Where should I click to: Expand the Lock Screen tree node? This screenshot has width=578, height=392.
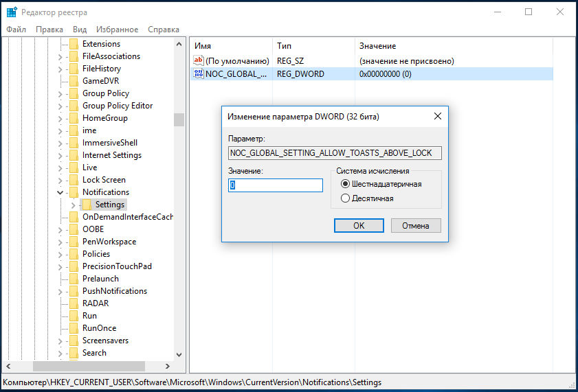coord(60,181)
